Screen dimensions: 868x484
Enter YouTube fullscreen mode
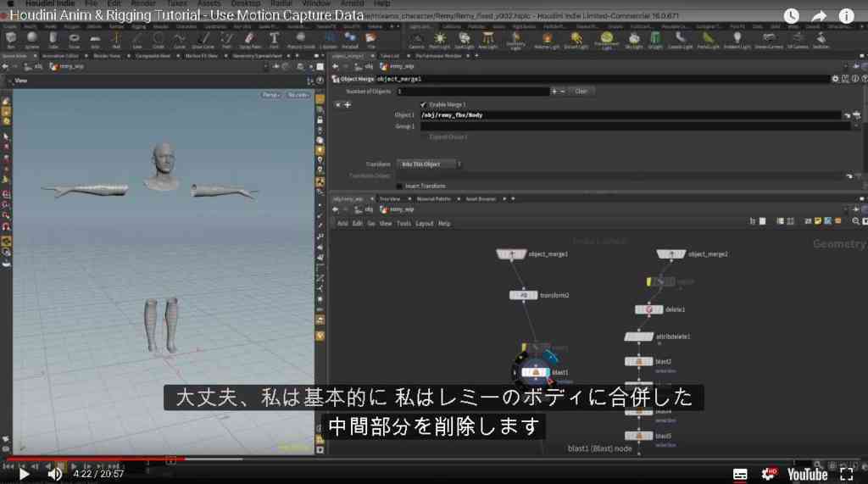pos(847,474)
